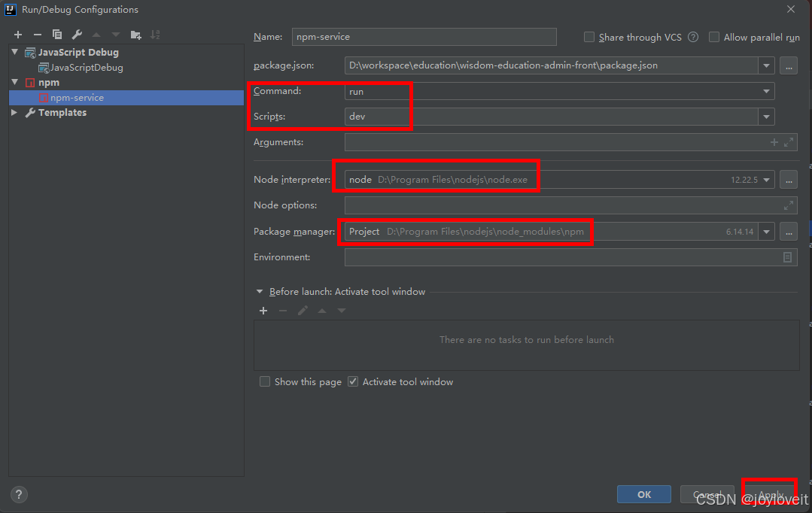Move configuration down in list toolbar
Image resolution: width=812 pixels, height=513 pixels.
115,35
